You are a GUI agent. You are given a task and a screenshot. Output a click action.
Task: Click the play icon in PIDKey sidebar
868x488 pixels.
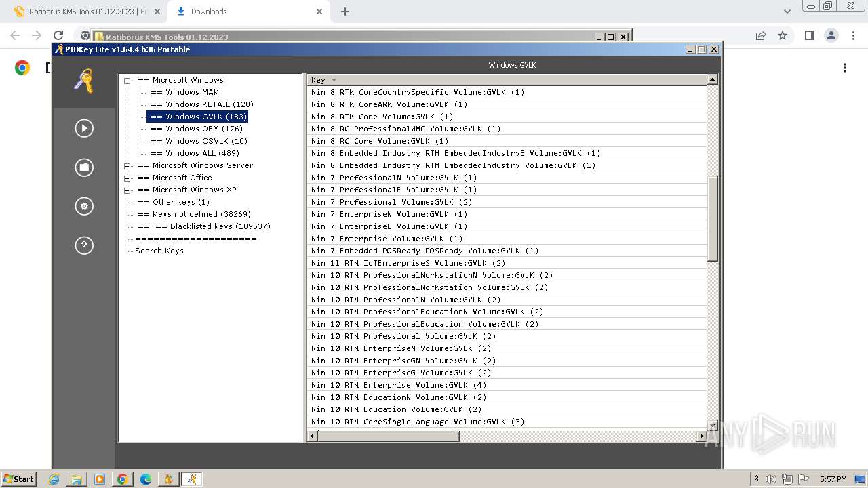pyautogui.click(x=84, y=128)
